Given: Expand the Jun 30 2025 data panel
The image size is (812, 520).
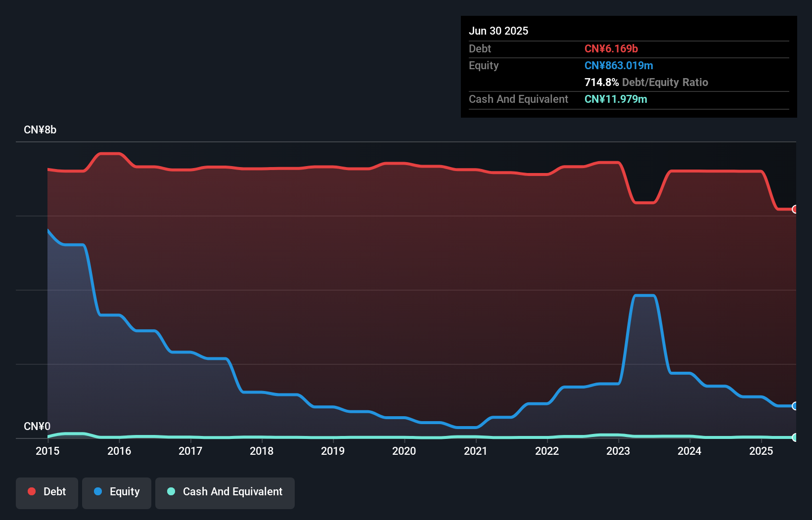Looking at the screenshot, I should [498, 30].
